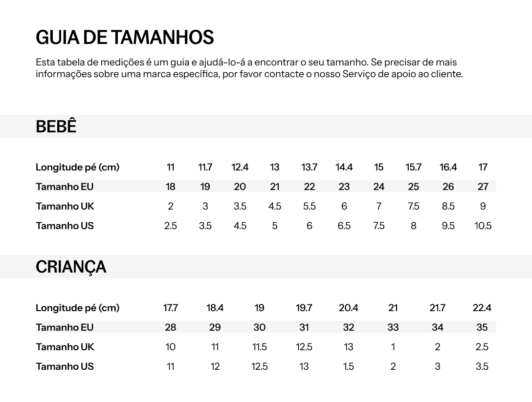
Task: Click children US size 1.5 cell
Action: click(349, 366)
